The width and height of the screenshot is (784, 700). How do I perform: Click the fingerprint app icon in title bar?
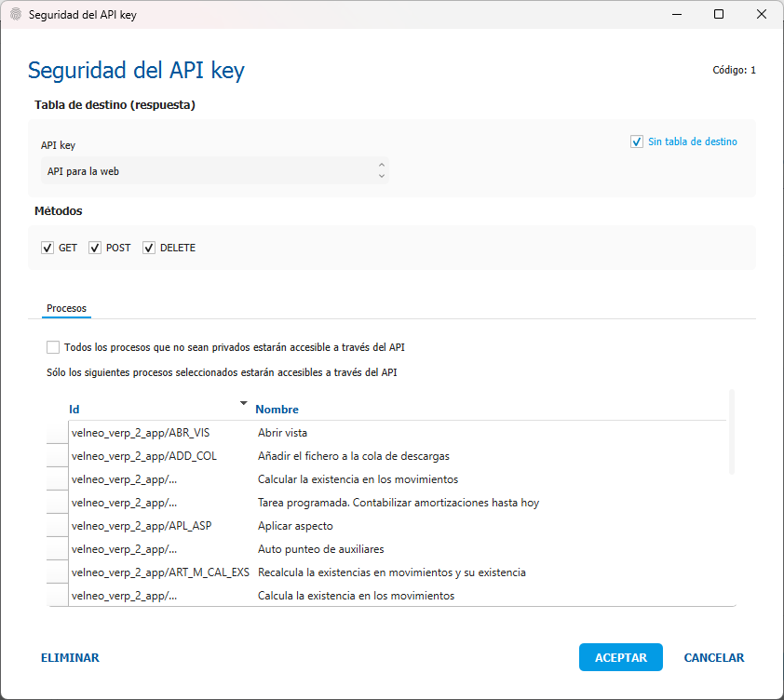click(15, 15)
